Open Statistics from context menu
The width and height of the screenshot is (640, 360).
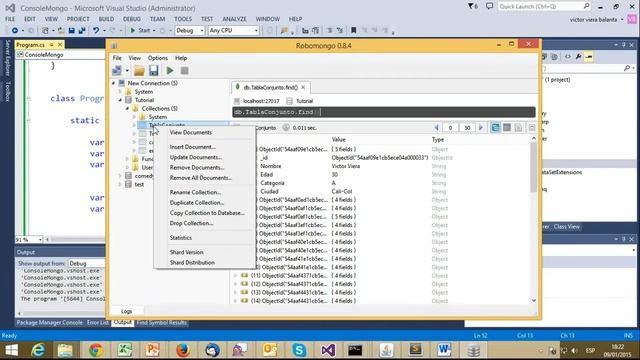[181, 238]
